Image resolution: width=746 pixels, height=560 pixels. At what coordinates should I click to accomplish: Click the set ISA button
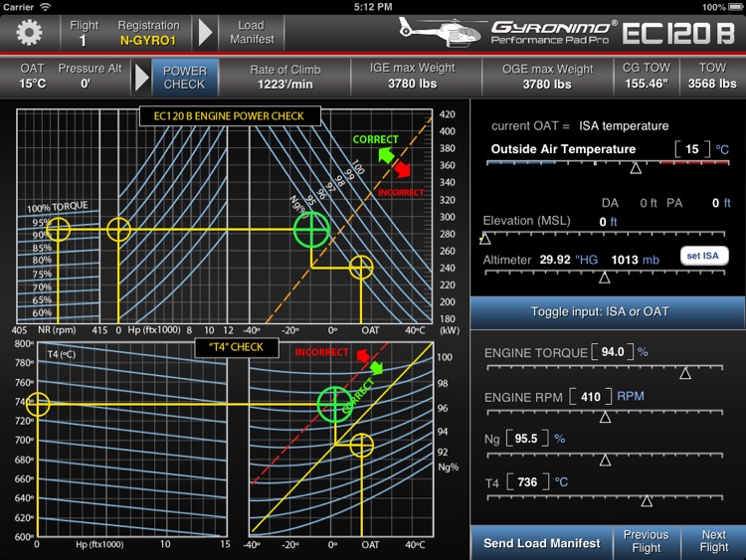(x=703, y=256)
